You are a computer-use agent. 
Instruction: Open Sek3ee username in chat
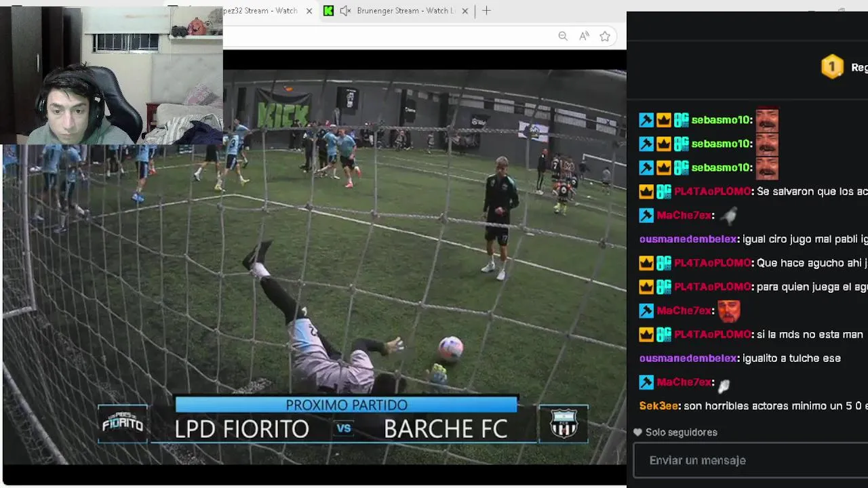click(658, 406)
